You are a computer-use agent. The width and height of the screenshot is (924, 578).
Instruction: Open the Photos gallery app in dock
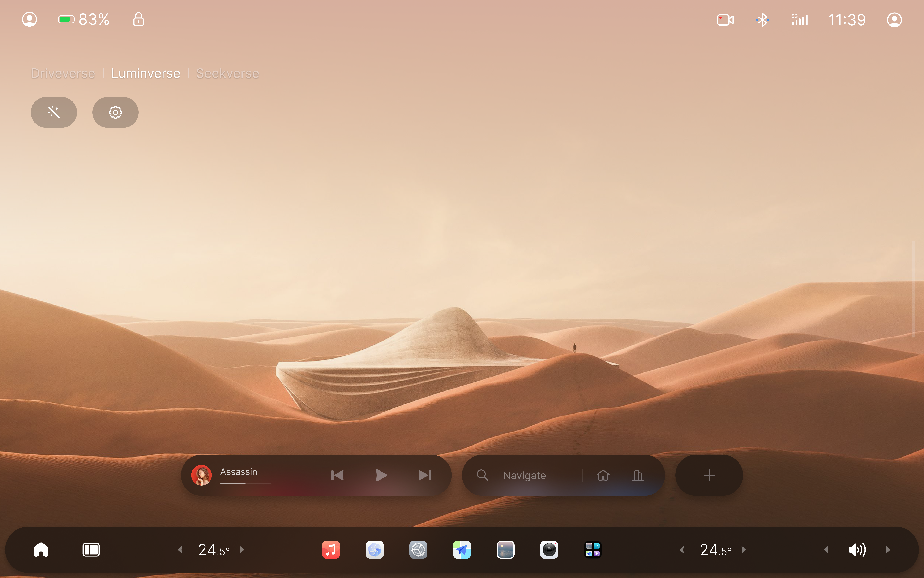pyautogui.click(x=505, y=550)
